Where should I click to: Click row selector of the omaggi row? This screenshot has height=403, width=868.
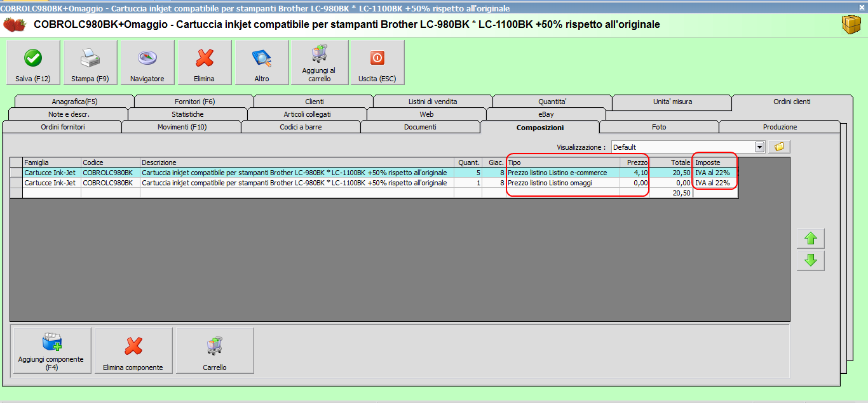pos(17,182)
